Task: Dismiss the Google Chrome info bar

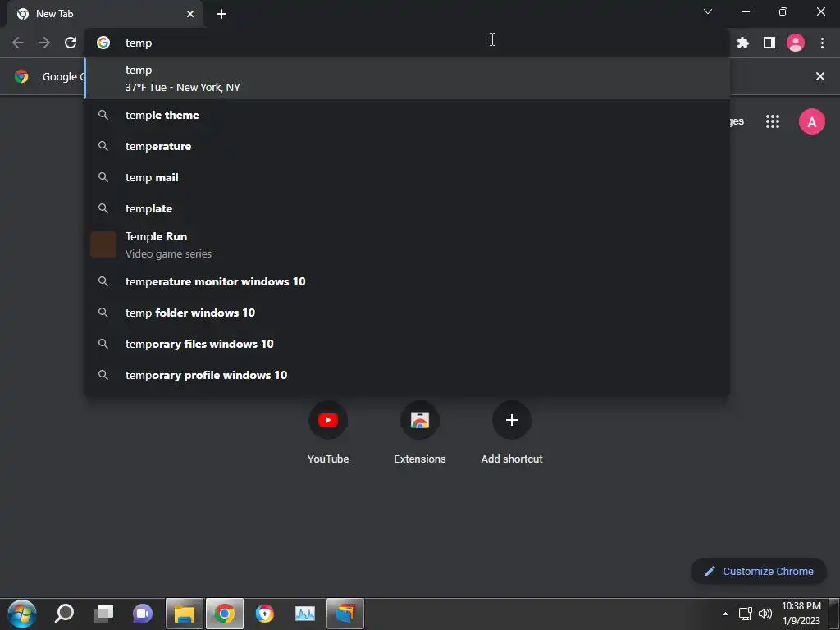Action: (x=819, y=76)
